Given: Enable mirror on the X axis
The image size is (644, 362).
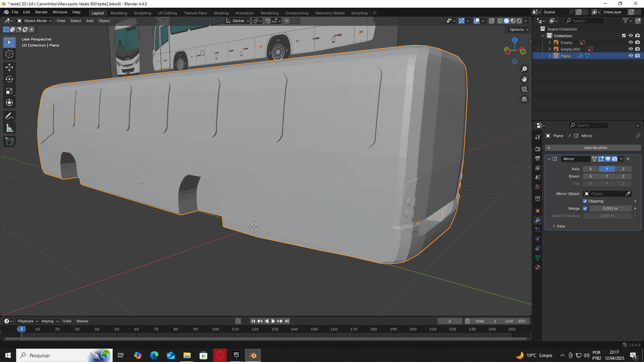Looking at the screenshot, I should [x=590, y=169].
